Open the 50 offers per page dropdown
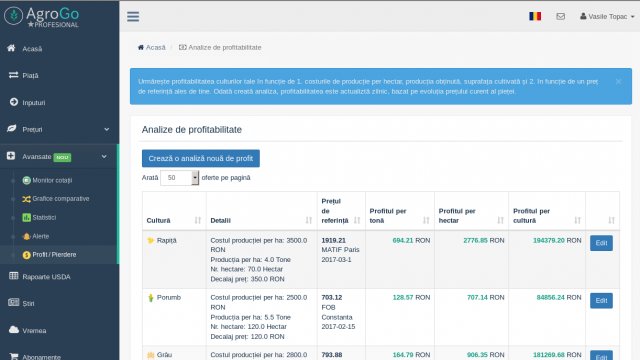640x360 pixels. 180,178
